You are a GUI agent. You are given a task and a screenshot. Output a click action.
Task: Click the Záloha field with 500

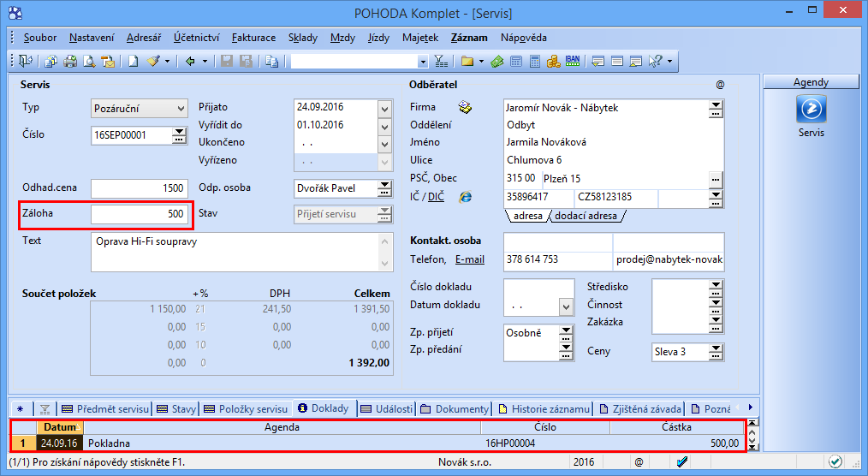tap(140, 214)
